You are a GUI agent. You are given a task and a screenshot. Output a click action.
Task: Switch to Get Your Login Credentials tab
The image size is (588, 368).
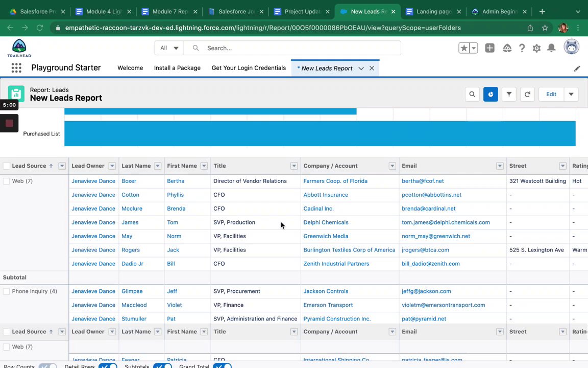pyautogui.click(x=249, y=68)
